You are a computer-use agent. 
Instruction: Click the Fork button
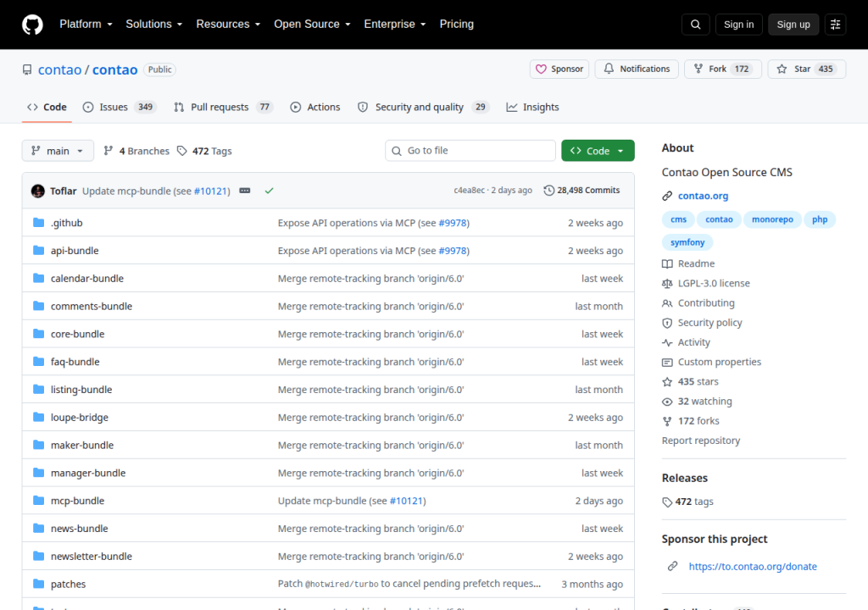click(723, 69)
